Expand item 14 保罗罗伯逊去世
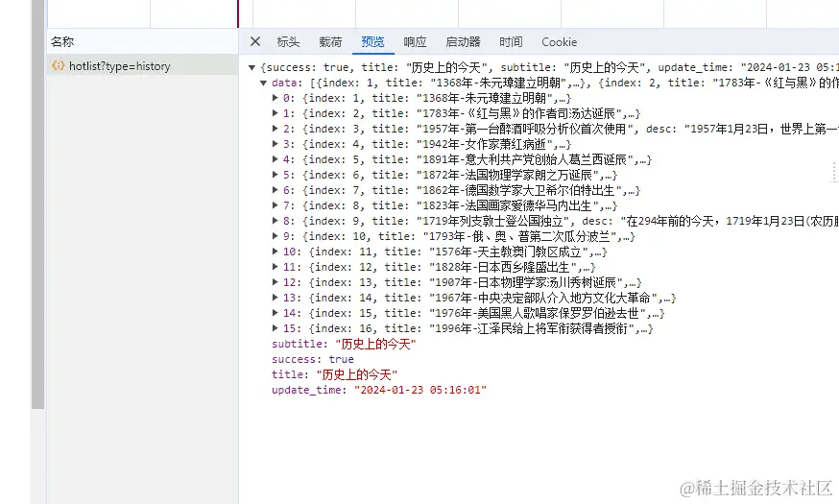 click(276, 312)
